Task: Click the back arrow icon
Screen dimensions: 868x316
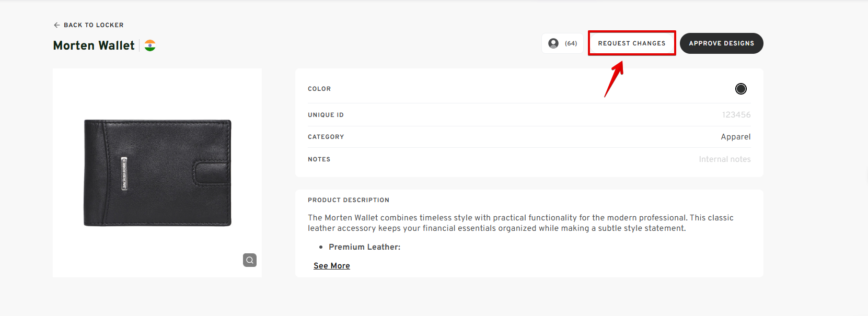Action: (56, 25)
